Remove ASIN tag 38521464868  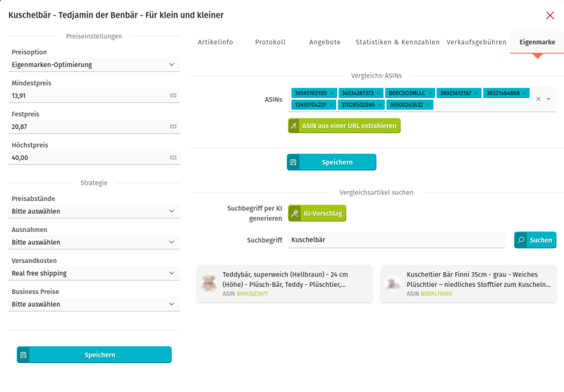[525, 93]
